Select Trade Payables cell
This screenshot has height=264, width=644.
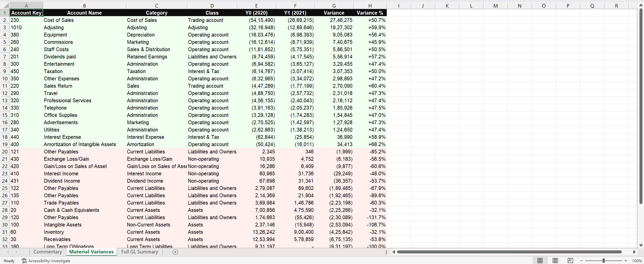click(x=84, y=203)
